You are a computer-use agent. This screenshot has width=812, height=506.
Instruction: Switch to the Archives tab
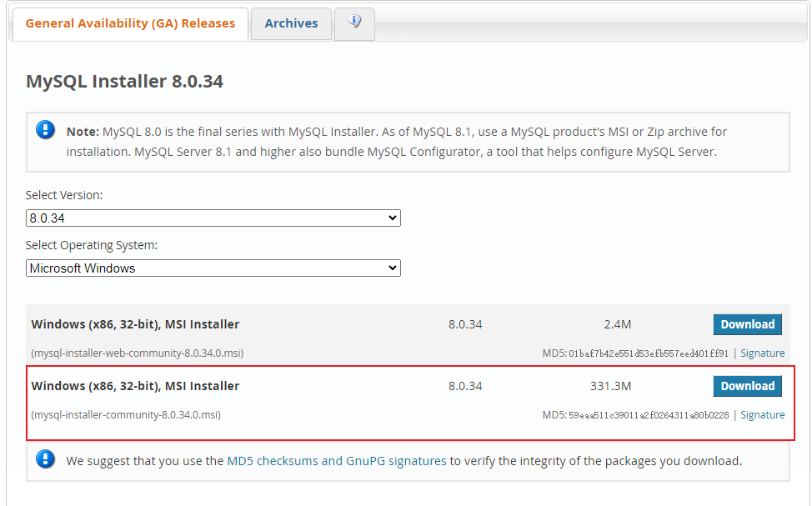coord(291,23)
